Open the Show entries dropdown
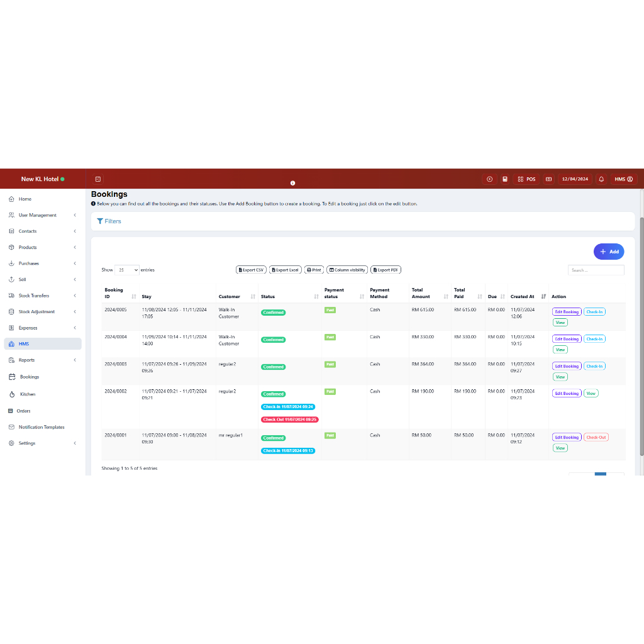Image resolution: width=644 pixels, height=644 pixels. [x=126, y=270]
